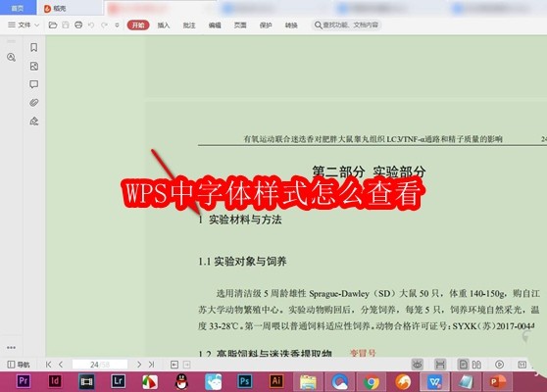Open the bookmark panel icon
Viewport: 547px width, 392px height.
tap(34, 47)
